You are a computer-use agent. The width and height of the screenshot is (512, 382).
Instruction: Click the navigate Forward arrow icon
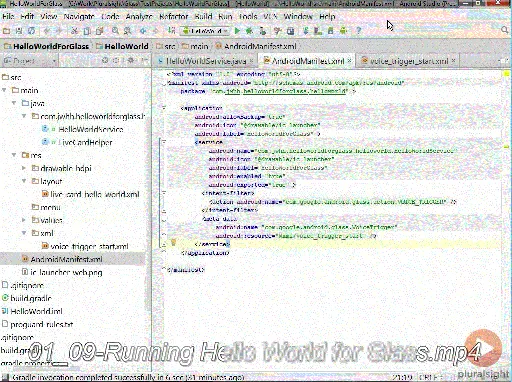tap(156, 31)
